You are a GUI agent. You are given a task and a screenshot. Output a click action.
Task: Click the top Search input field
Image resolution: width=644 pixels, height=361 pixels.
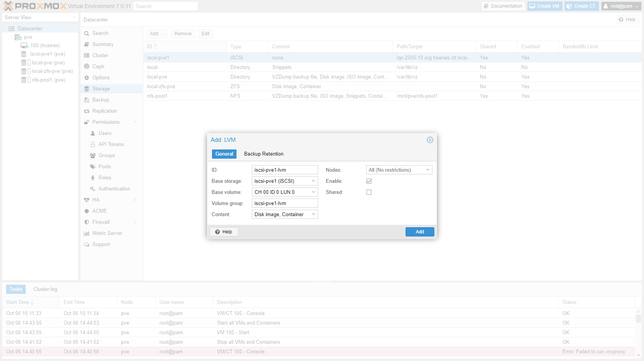(x=166, y=6)
